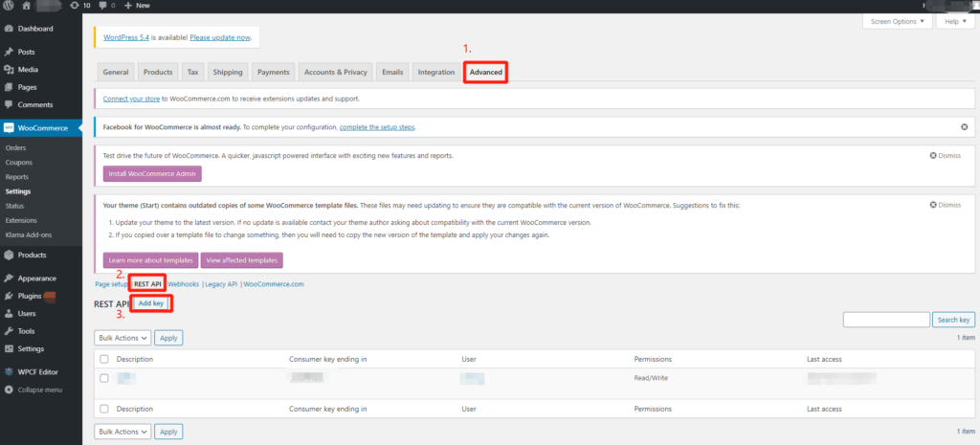Screen dimensions: 980x445
Task: Click the WordPress logo icon in admin bar
Action: pos(8,5)
